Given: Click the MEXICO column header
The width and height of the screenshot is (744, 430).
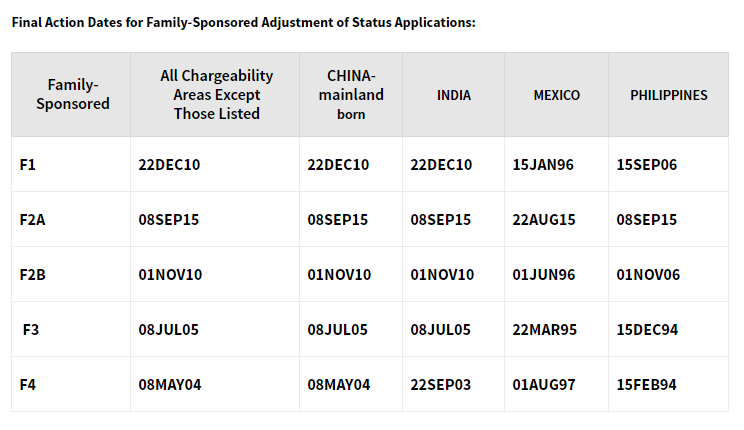Looking at the screenshot, I should [x=557, y=95].
